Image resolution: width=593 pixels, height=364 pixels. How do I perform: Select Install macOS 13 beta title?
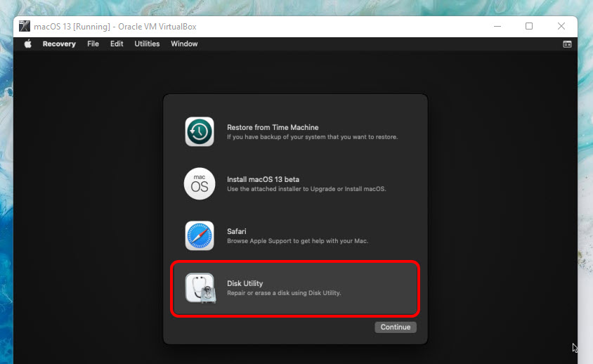[x=263, y=179]
